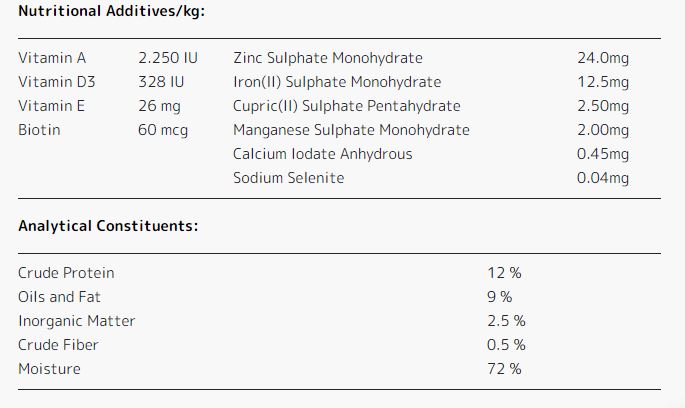Select the 24.0mg value

[x=603, y=58]
